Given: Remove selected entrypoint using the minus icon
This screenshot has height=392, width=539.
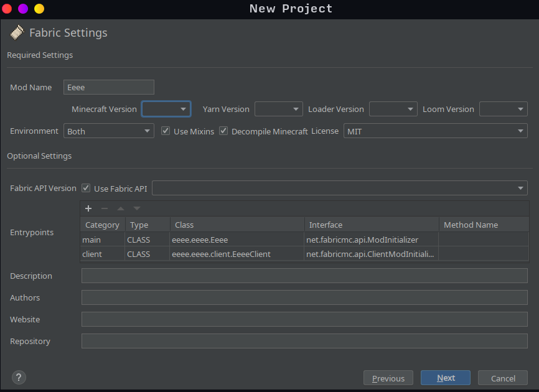Looking at the screenshot, I should (104, 208).
